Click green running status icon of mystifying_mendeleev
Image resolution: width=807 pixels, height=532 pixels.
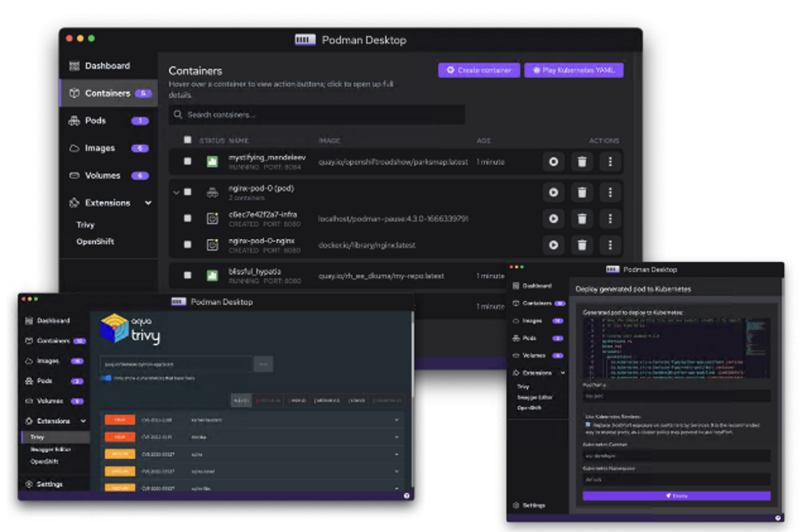(x=212, y=162)
